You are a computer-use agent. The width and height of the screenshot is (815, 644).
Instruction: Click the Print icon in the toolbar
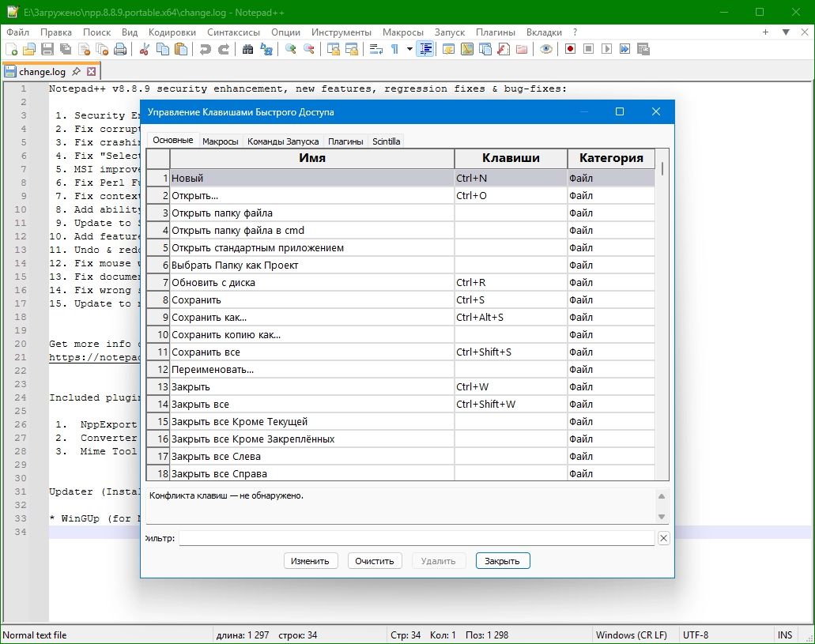pos(120,49)
